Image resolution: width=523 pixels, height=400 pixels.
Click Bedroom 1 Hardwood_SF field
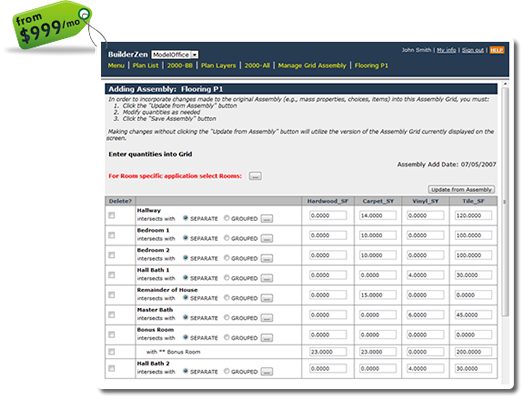click(328, 235)
